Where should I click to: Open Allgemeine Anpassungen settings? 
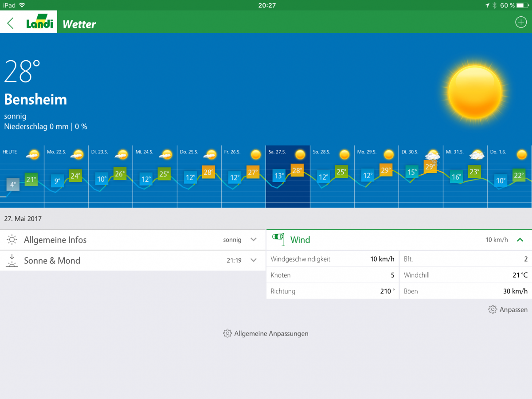point(266,333)
